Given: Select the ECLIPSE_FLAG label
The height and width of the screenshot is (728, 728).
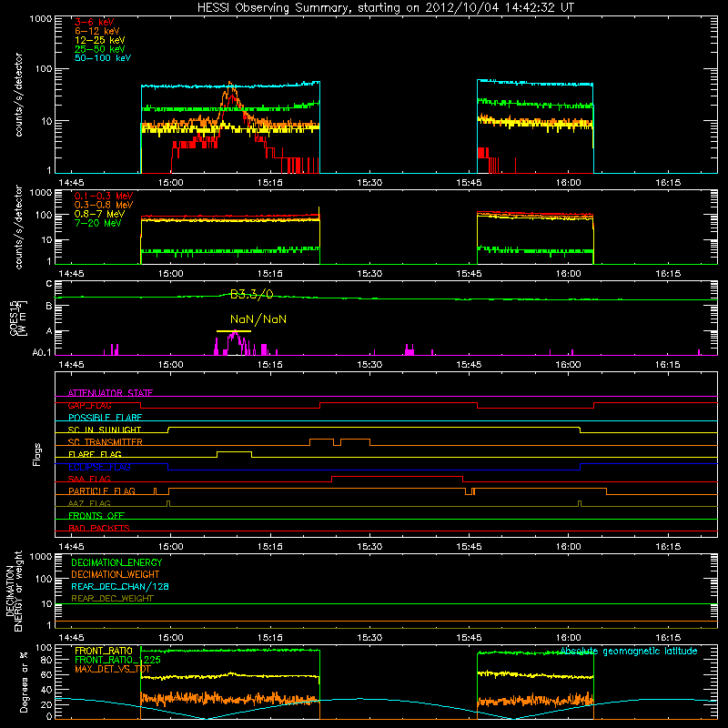Looking at the screenshot, I should [99, 467].
